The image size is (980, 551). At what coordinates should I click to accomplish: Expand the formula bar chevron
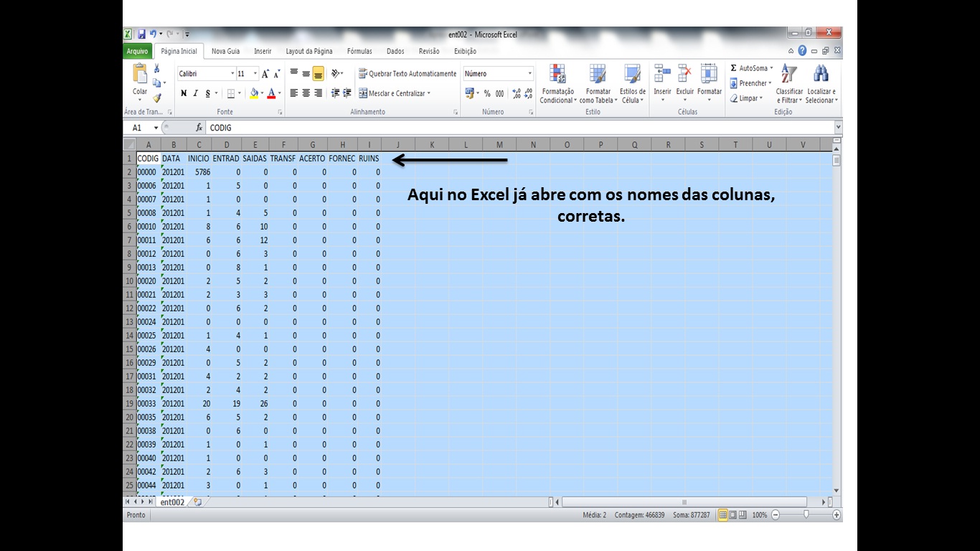[838, 128]
